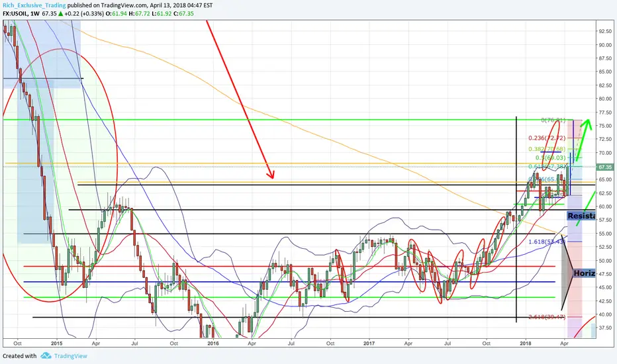Click the Horiz callout label

tap(584, 273)
